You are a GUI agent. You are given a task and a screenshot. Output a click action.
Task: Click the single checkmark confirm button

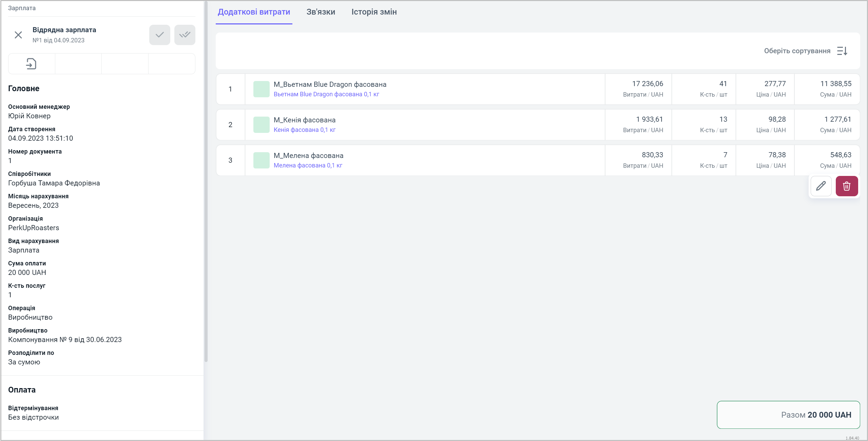click(159, 35)
